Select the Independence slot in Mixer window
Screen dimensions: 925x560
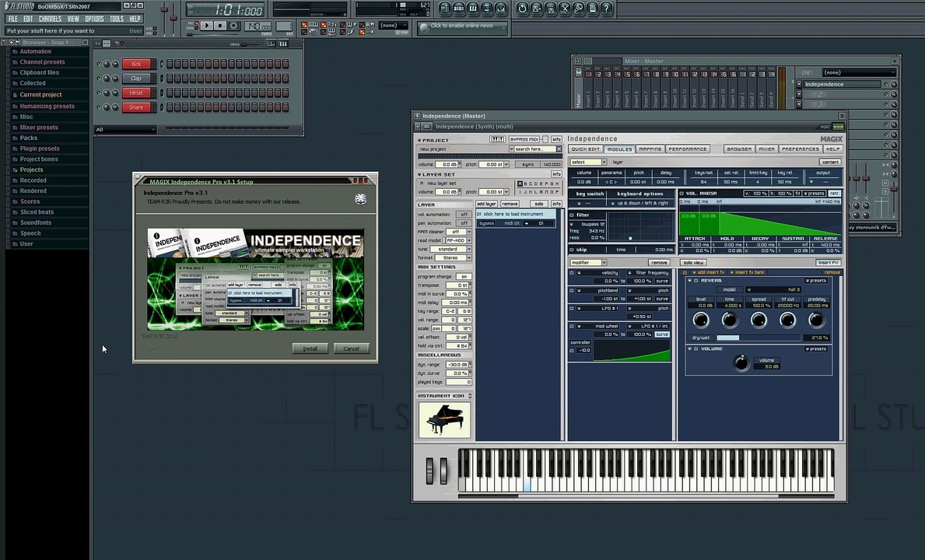click(x=843, y=84)
